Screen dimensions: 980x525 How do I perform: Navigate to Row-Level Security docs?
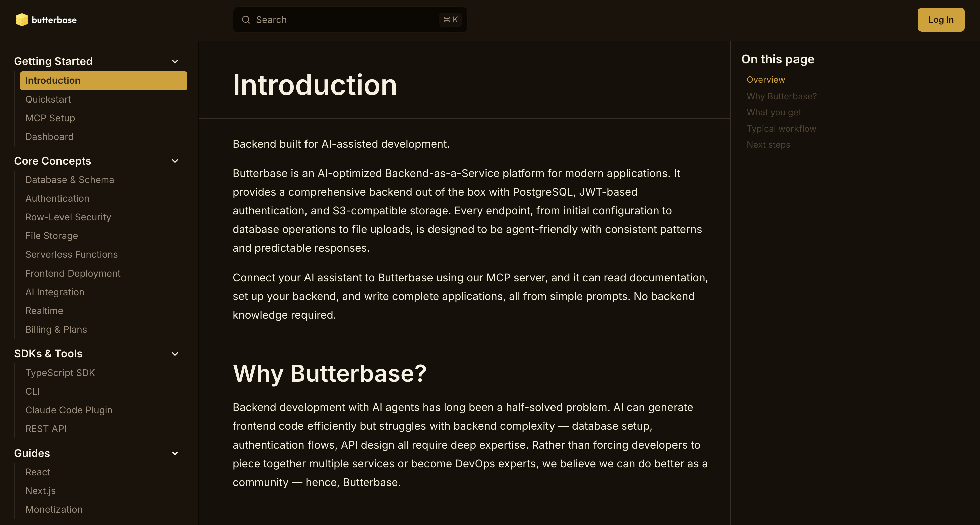coord(68,217)
